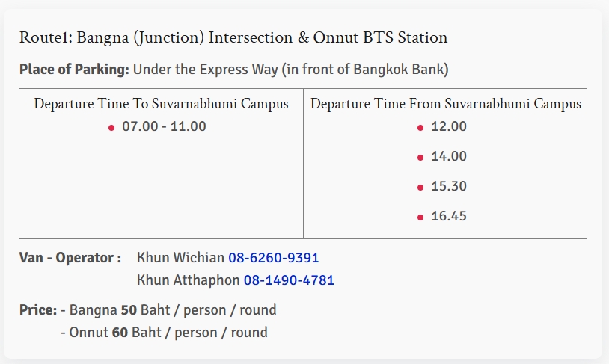Click Khun Wichian's phone number link

(x=273, y=258)
